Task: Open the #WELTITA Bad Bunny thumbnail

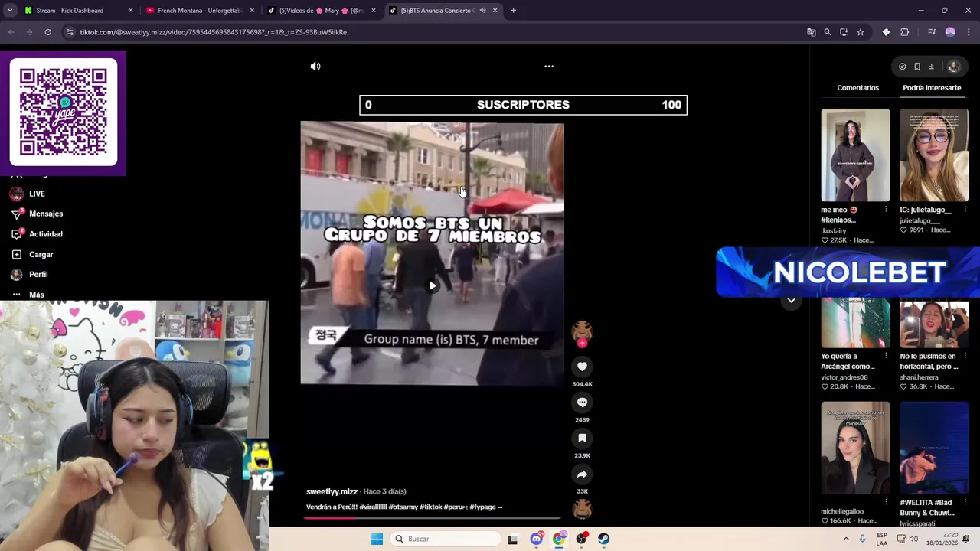Action: coord(934,448)
